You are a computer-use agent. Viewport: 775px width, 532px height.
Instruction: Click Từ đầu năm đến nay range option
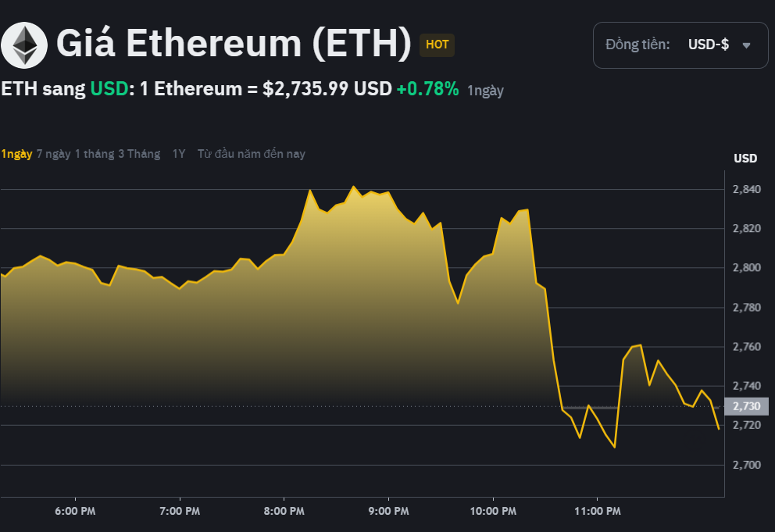coord(251,154)
